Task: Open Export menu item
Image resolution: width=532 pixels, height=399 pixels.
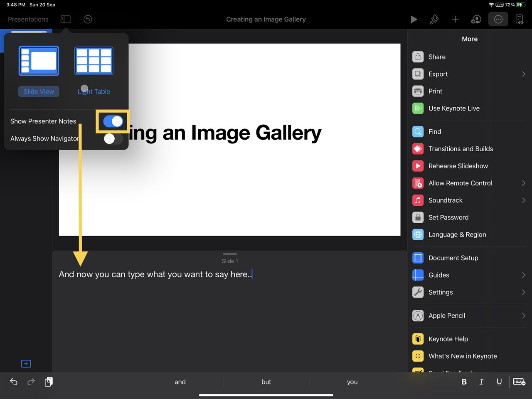Action: click(x=469, y=74)
